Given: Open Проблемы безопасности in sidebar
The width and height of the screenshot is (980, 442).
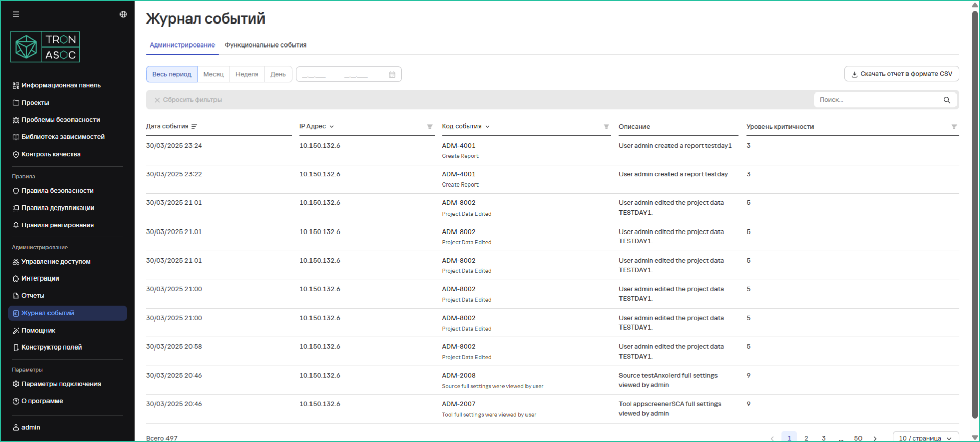Looking at the screenshot, I should (x=60, y=120).
